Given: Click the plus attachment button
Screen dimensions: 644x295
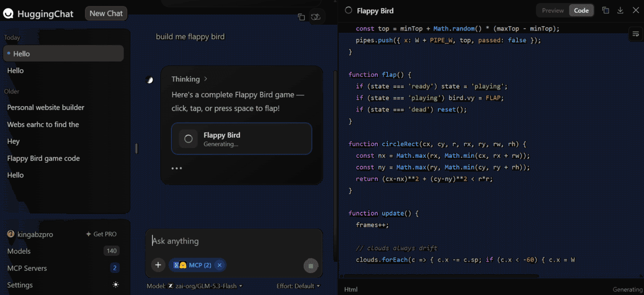Looking at the screenshot, I should pos(158,265).
